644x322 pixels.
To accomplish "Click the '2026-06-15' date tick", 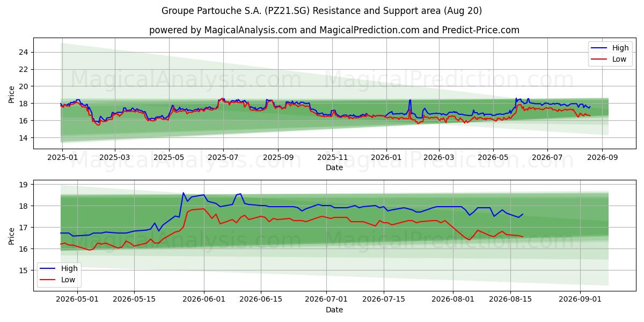I will 261,299.
